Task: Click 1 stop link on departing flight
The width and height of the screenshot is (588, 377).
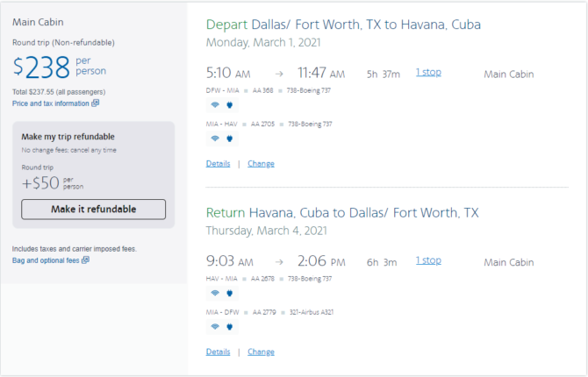Action: coord(428,72)
